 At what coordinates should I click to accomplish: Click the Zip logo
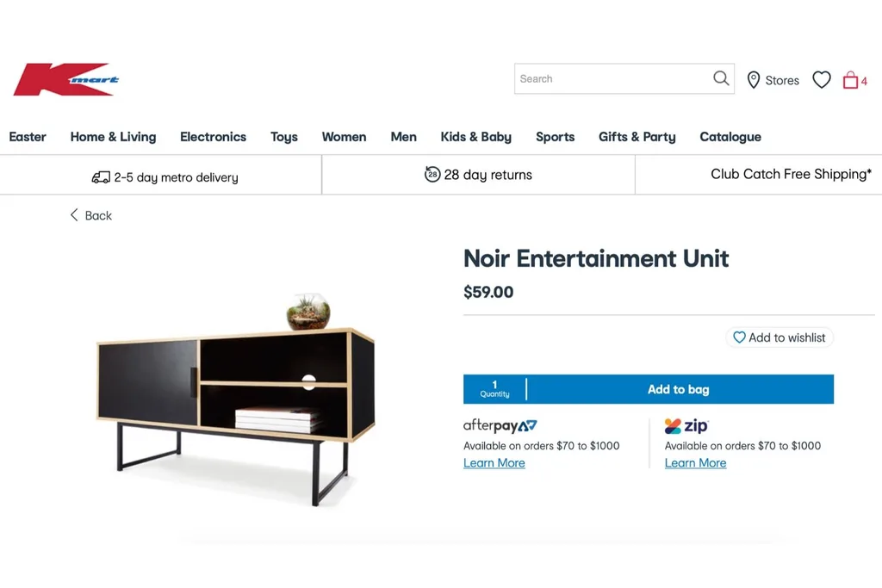(x=686, y=426)
